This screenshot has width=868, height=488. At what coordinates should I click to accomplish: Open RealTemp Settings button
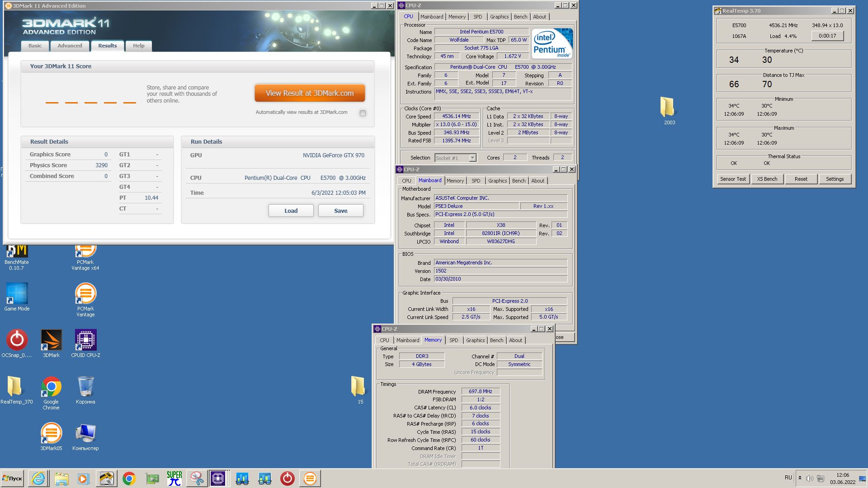835,179
